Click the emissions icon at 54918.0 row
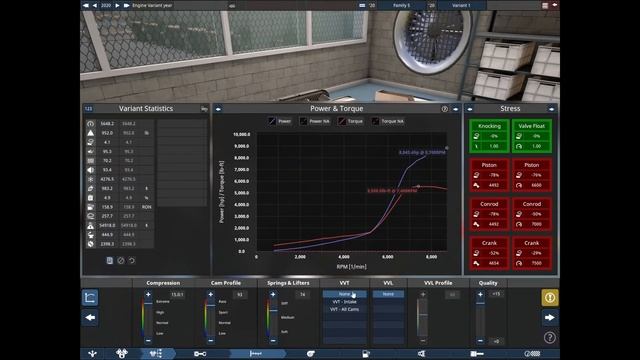Viewport: 640px width, 360px height. pos(91,225)
